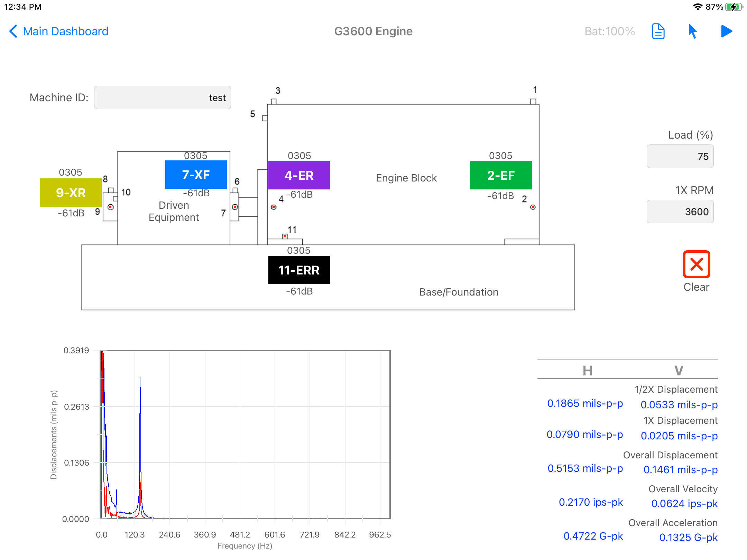Tap measurement point 3 square
Screen dimensions: 747x560
coord(274,101)
